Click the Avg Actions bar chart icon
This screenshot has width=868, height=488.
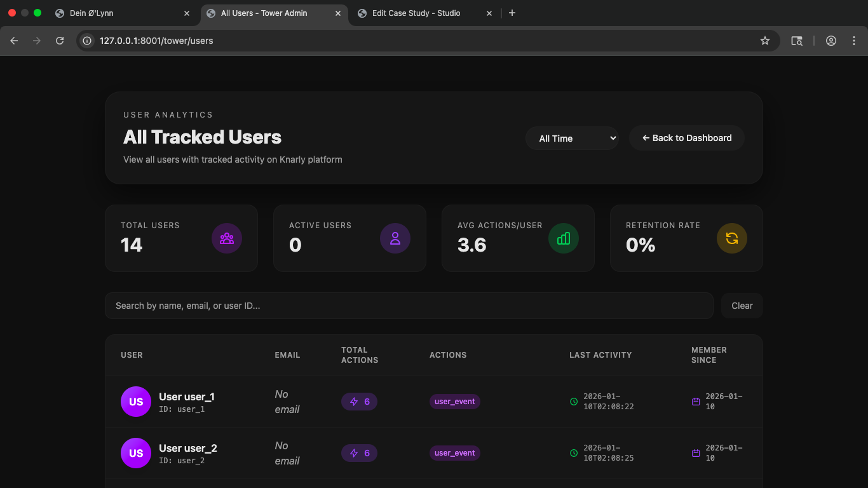pyautogui.click(x=564, y=238)
